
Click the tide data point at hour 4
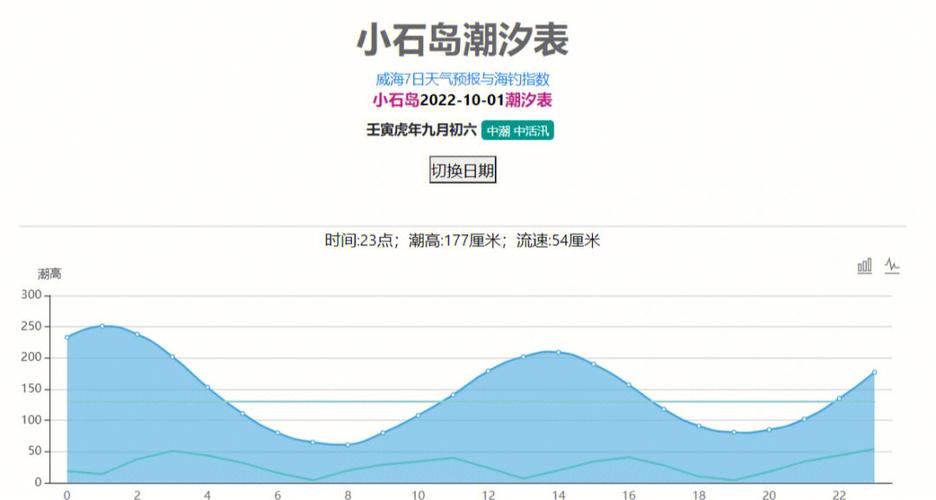(x=208, y=387)
